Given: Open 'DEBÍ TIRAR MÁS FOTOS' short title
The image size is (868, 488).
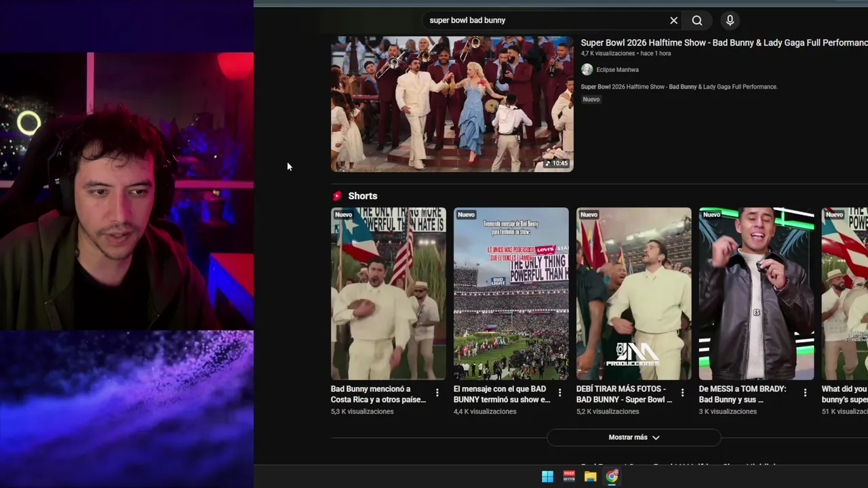Looking at the screenshot, I should tap(624, 394).
